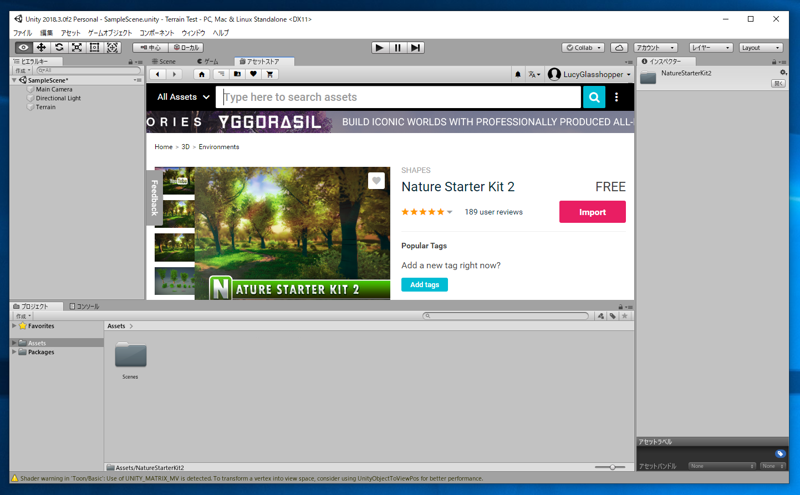Open the 編集 menu

(x=46, y=33)
